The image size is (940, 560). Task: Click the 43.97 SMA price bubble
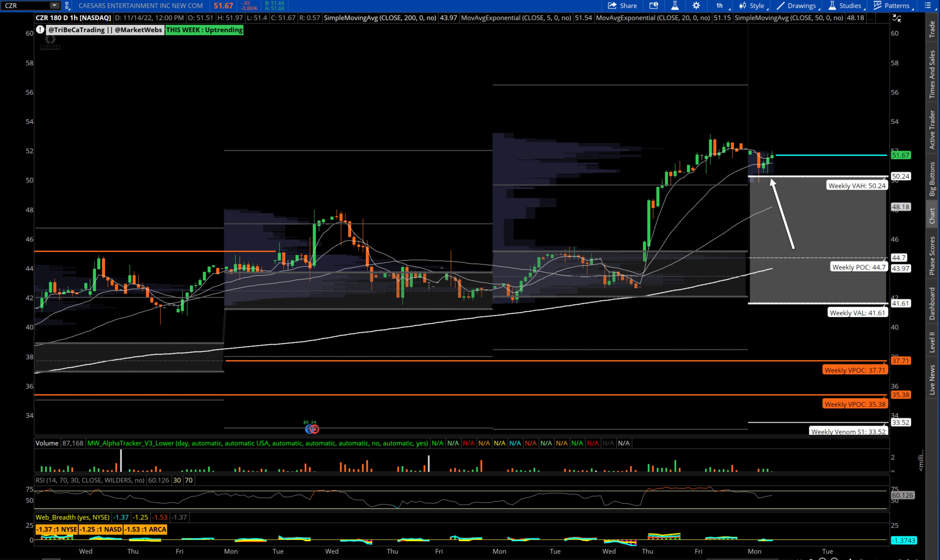coord(900,268)
